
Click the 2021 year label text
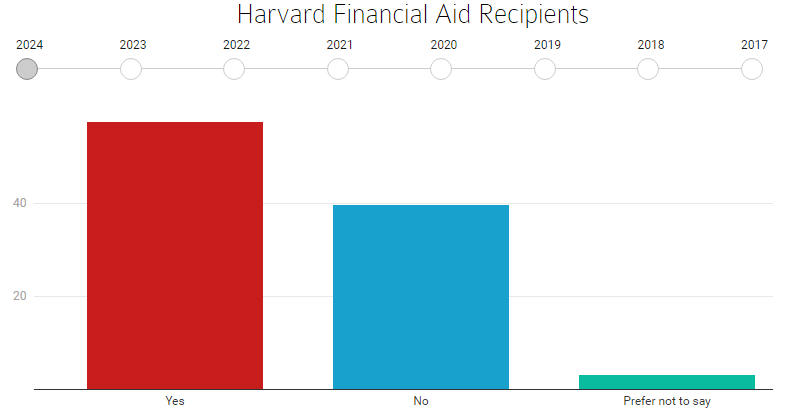pos(340,45)
